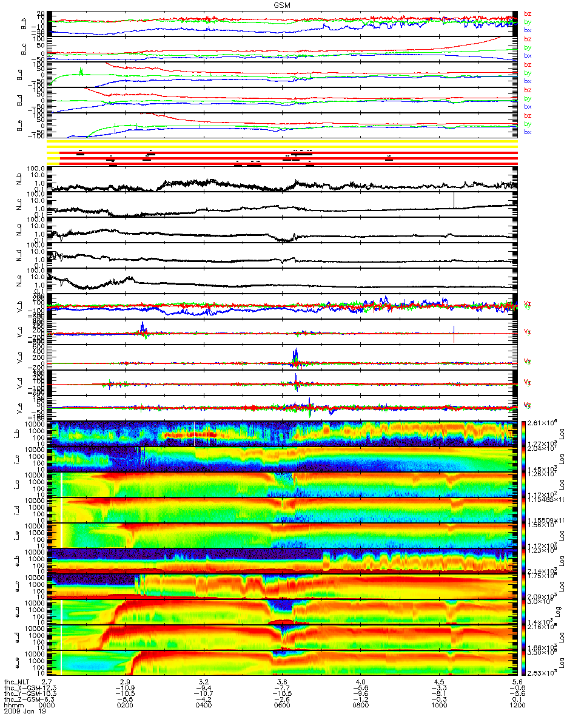Image resolution: width=564 pixels, height=728 pixels.
Task: Select the N_d density panel label
Action: point(19,257)
